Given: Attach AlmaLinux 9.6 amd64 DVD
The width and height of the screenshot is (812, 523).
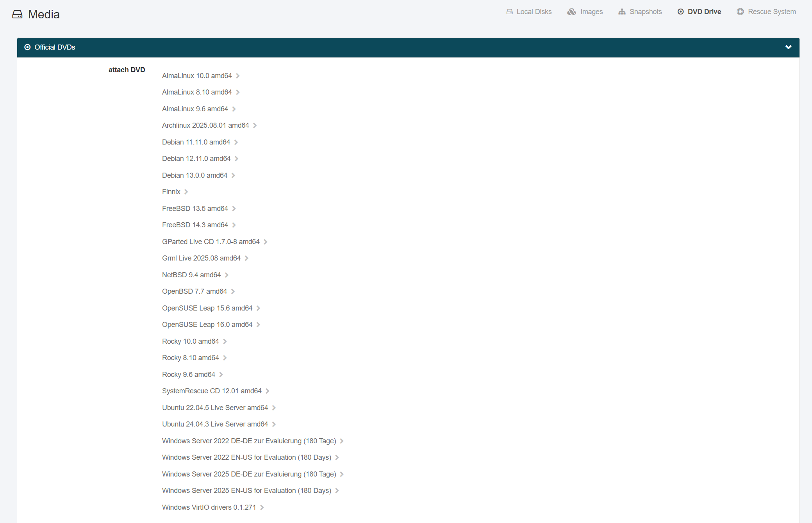Looking at the screenshot, I should (x=199, y=109).
